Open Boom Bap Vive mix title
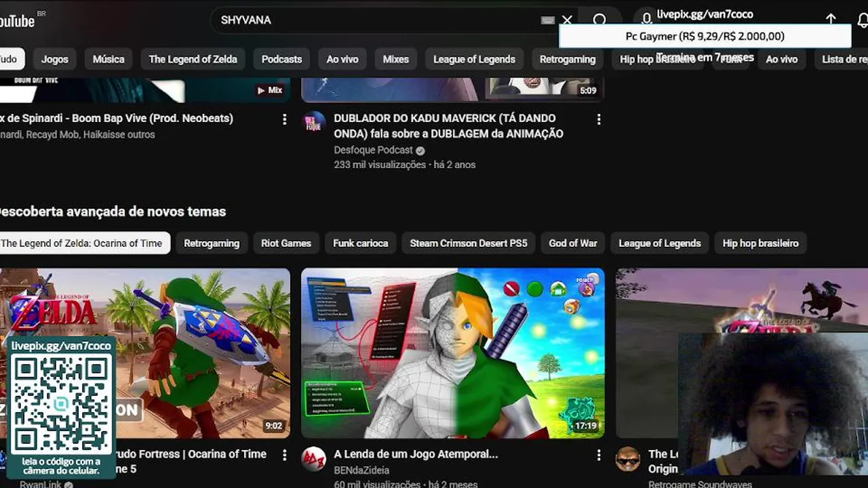 pos(117,118)
